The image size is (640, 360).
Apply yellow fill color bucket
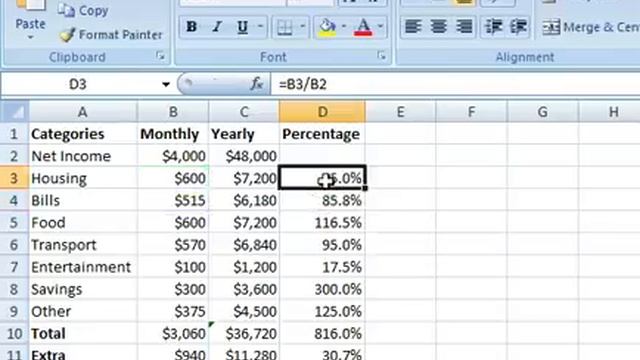point(327,27)
